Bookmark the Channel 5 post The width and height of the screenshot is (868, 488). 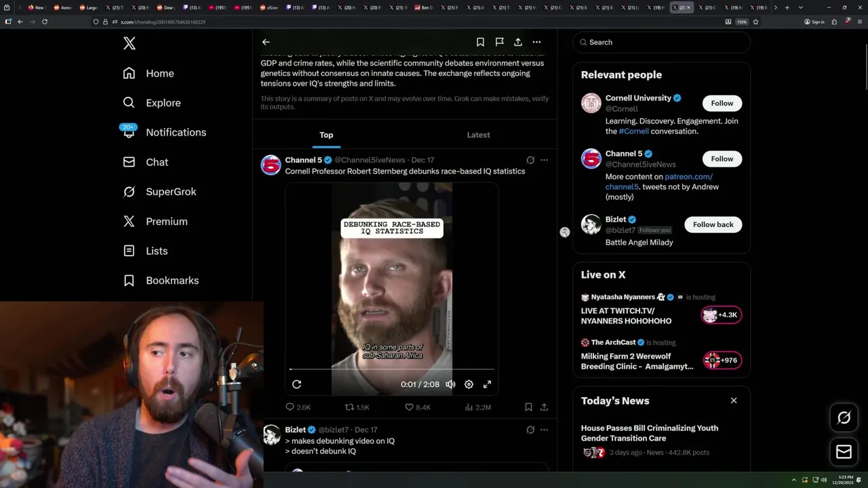pos(528,407)
